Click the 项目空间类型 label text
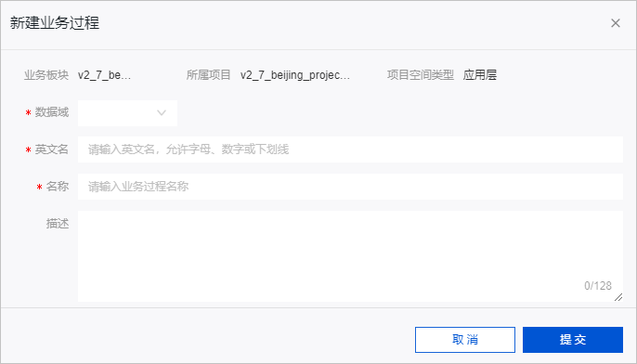 [x=421, y=75]
